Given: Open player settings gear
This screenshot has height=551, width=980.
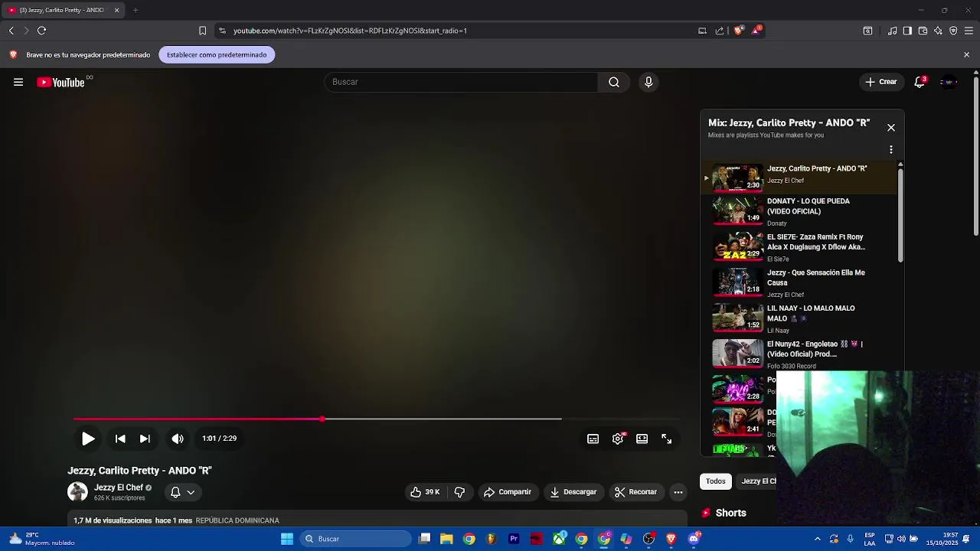Looking at the screenshot, I should tap(618, 439).
